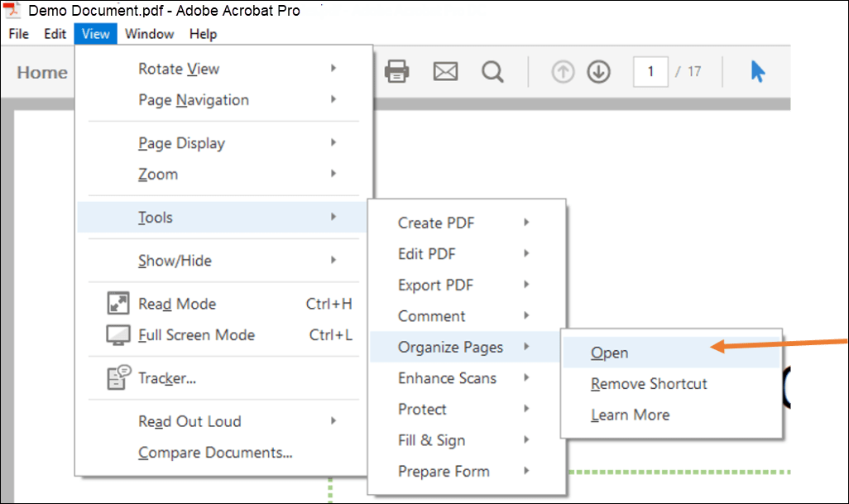Click the Create PDF submenu arrow
Image resolution: width=849 pixels, height=504 pixels.
[x=526, y=222]
